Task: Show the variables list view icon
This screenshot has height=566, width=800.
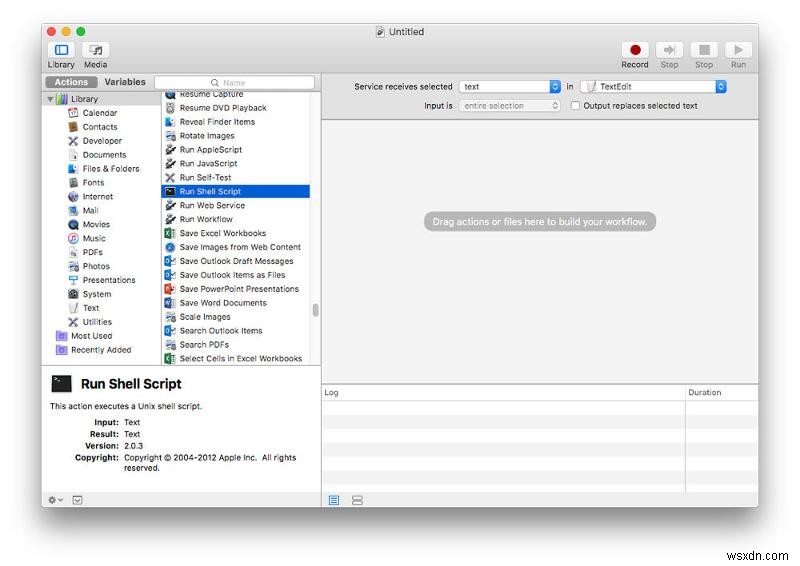Action: click(x=357, y=500)
